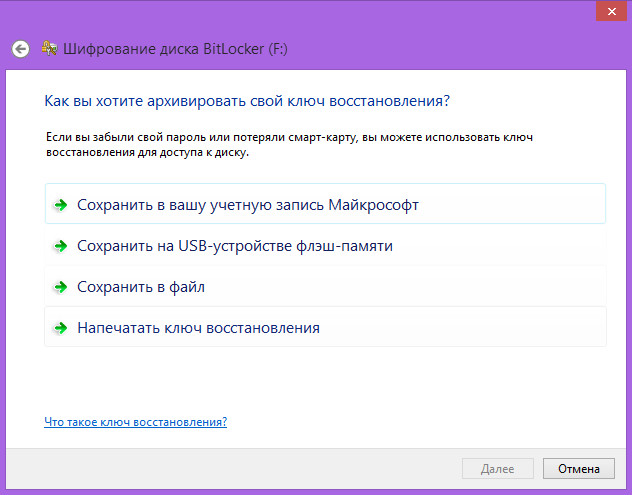632x495 pixels.
Task: Choose Сохранить в вашу учетную запись Майкрософт
Action: click(x=325, y=204)
